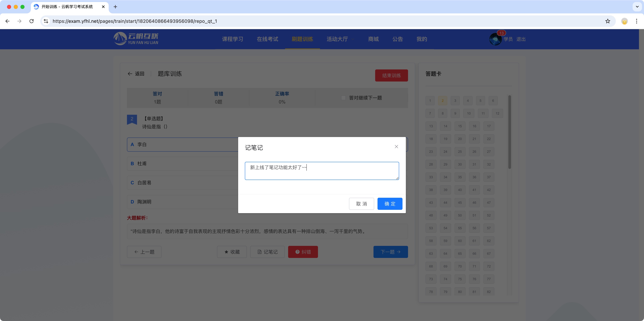The width and height of the screenshot is (644, 321).
Task: Click the macOS green maximize button
Action: 22,7
